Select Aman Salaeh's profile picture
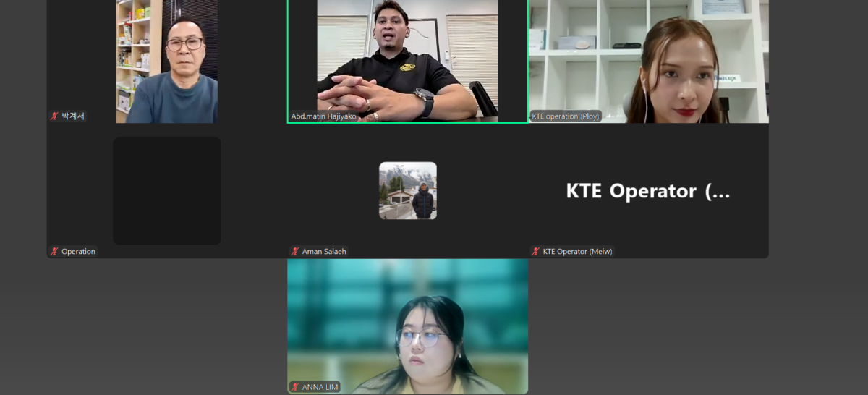The image size is (868, 395). tap(408, 190)
